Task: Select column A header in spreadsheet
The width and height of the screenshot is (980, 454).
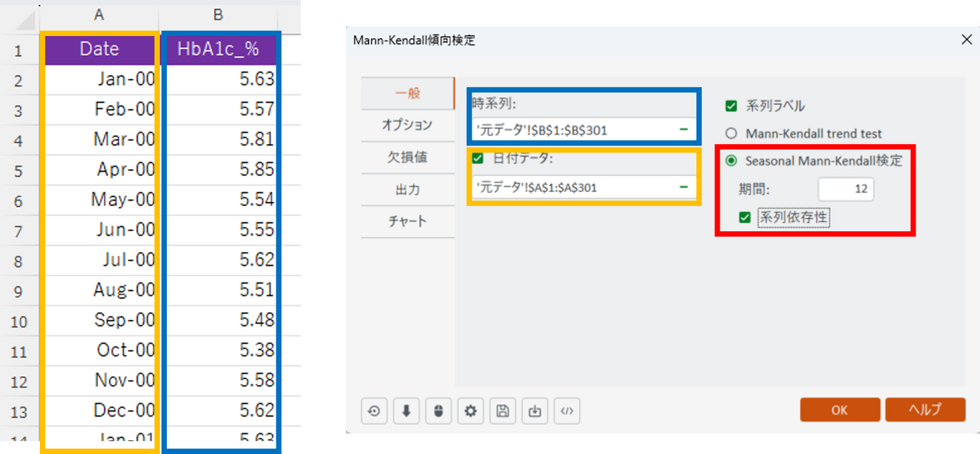Action: click(x=100, y=15)
